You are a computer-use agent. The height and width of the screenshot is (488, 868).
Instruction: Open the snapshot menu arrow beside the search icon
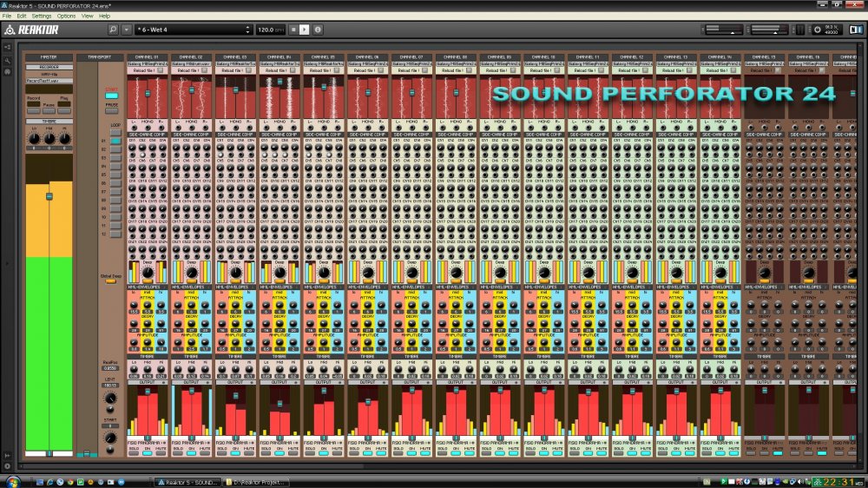(x=126, y=30)
